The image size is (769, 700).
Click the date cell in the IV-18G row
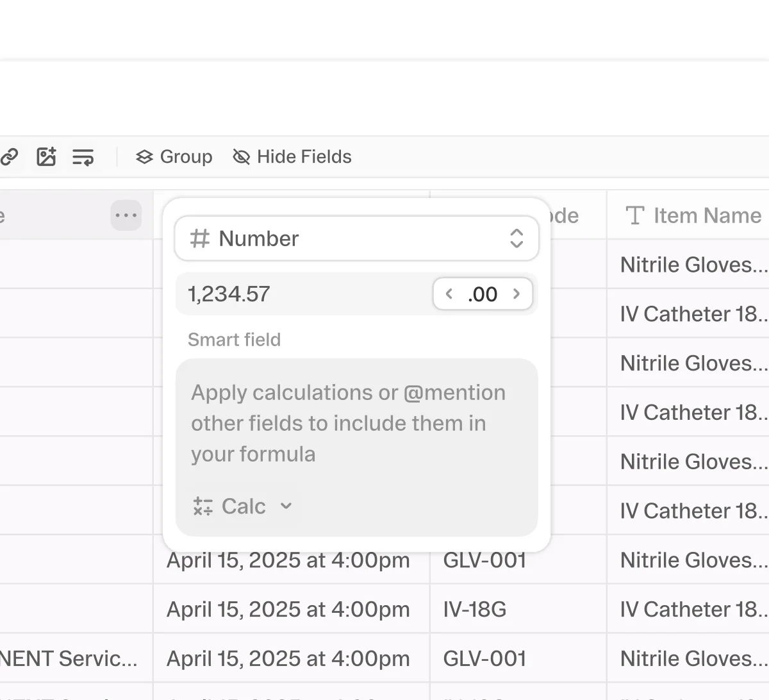[288, 609]
